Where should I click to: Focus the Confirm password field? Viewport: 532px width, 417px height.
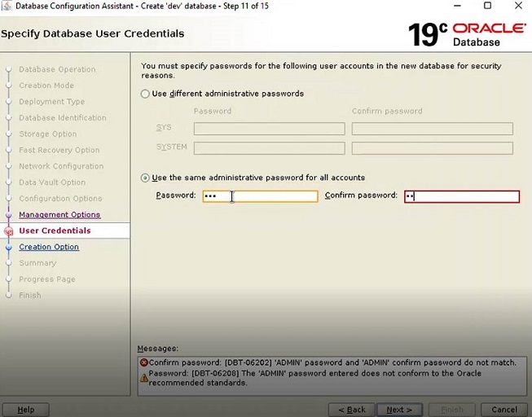click(x=461, y=196)
